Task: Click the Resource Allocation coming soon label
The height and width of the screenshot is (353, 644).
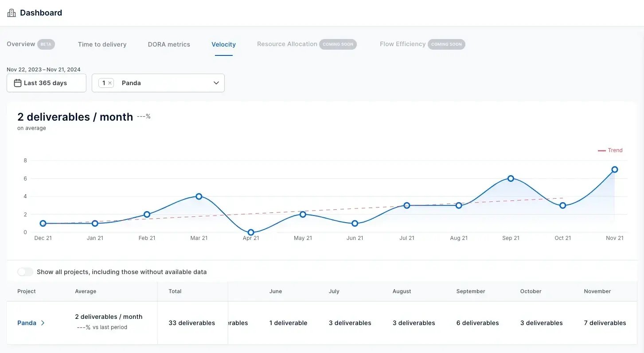Action: 338,44
